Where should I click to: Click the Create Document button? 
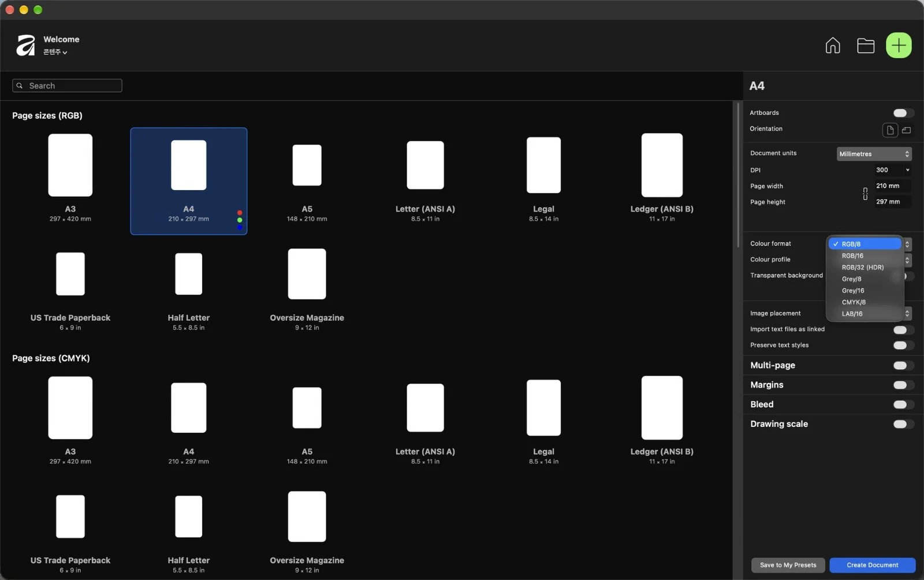click(872, 565)
